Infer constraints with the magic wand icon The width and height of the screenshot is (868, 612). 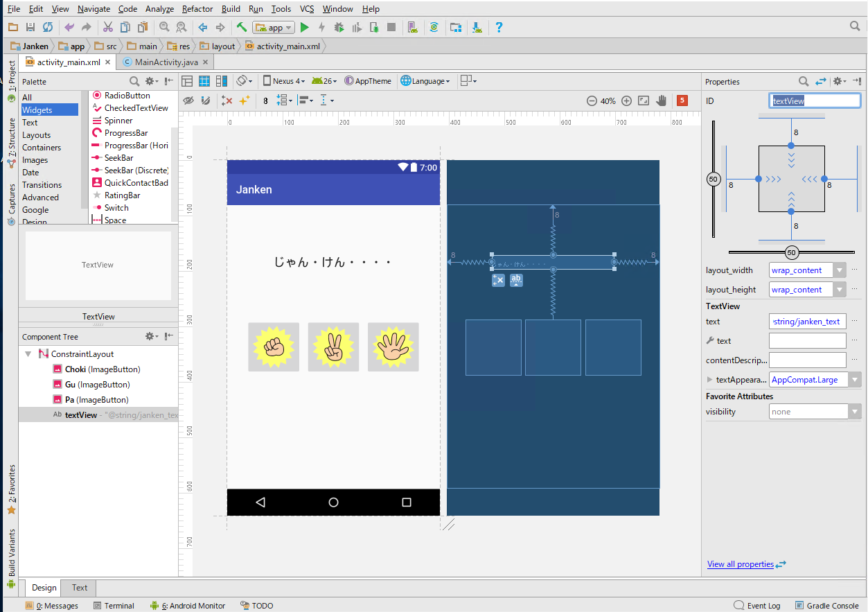tap(245, 100)
